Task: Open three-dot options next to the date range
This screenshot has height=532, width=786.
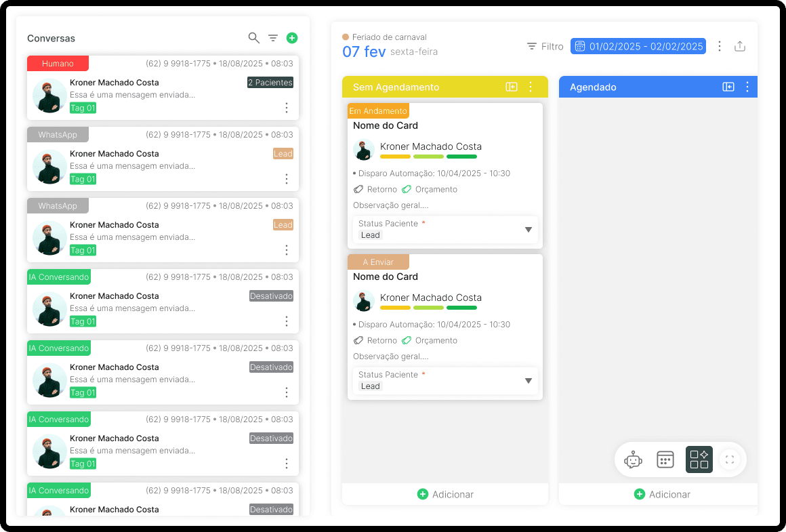Action: click(x=720, y=46)
